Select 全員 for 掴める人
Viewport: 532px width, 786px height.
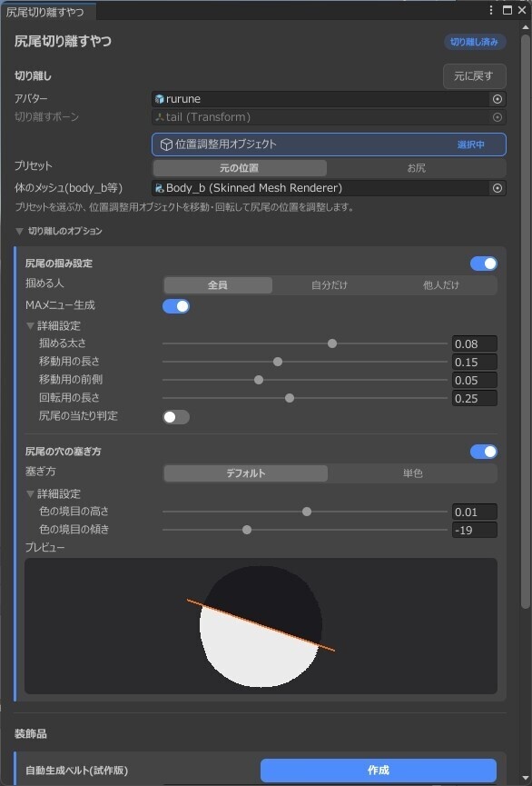pyautogui.click(x=218, y=285)
